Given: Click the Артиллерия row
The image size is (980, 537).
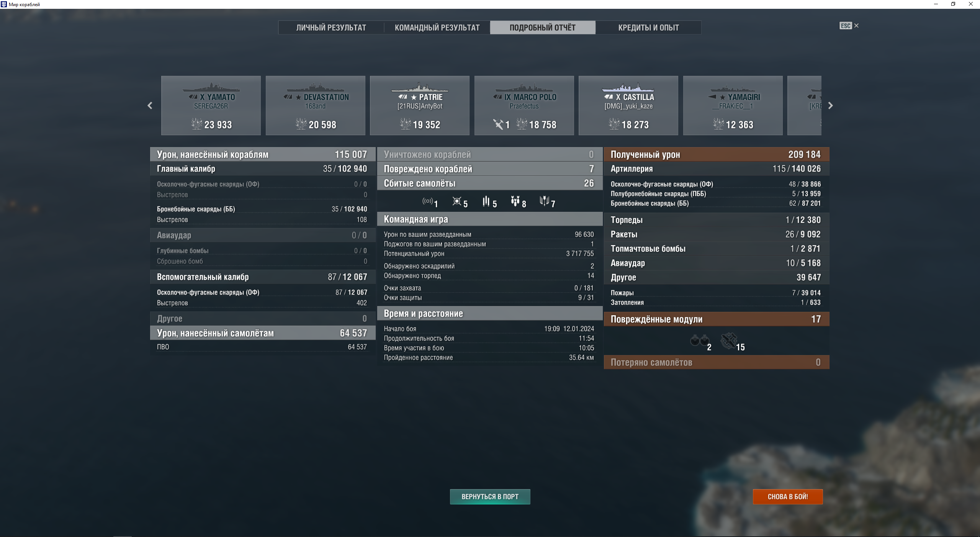Looking at the screenshot, I should (x=717, y=169).
